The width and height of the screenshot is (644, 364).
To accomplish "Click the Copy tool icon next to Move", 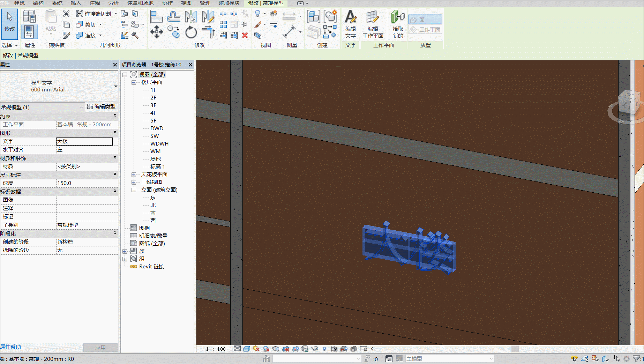I will coord(173,32).
